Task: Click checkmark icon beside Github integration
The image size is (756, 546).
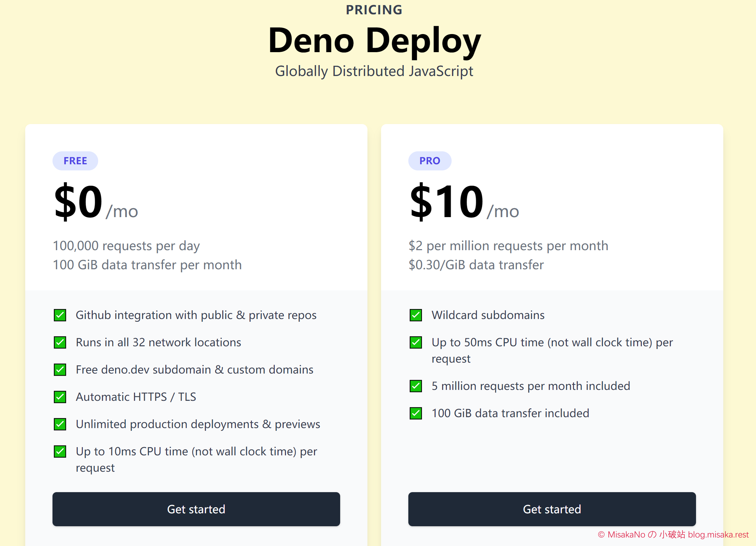Action: coord(60,315)
